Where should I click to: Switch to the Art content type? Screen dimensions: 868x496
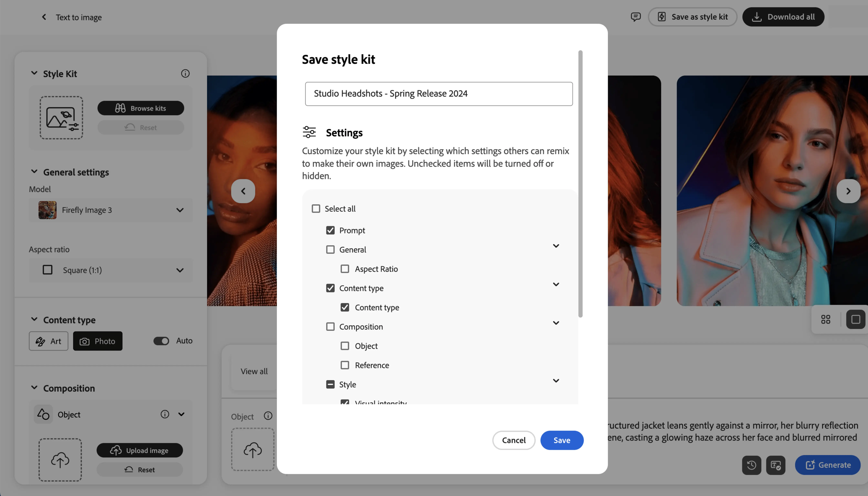point(48,341)
